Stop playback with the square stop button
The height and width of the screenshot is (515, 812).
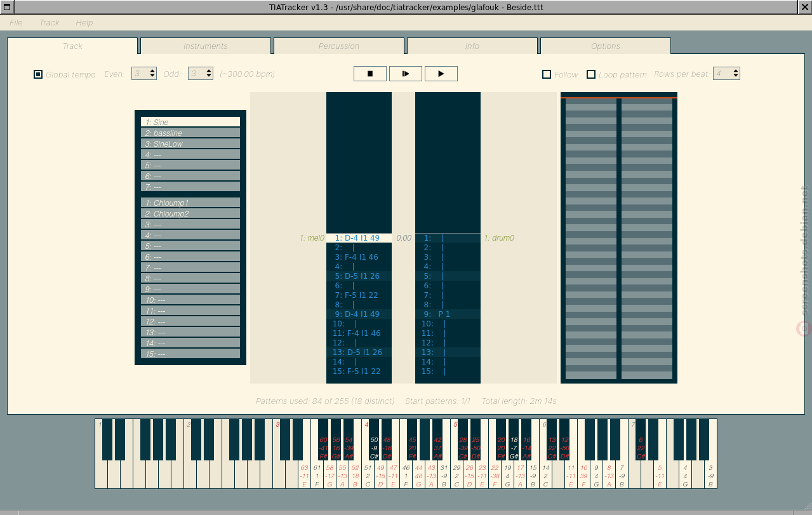click(x=370, y=74)
